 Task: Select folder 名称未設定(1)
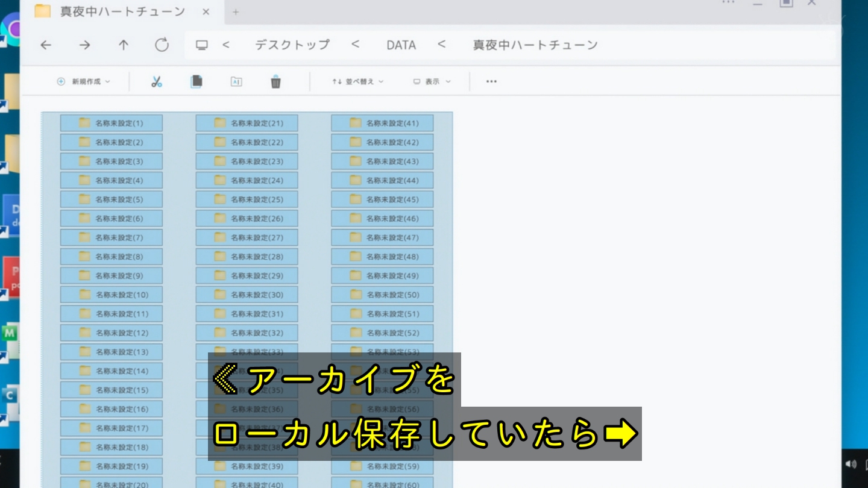[x=112, y=123]
